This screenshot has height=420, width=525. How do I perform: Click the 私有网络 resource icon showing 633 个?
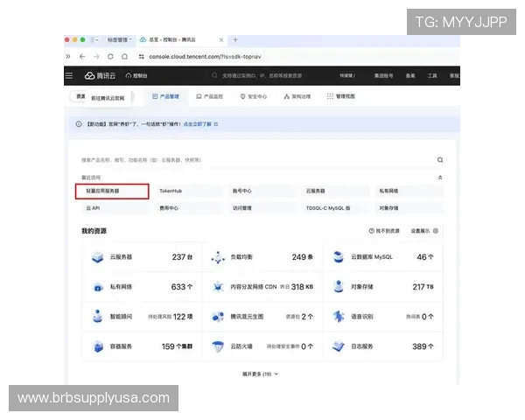97,287
